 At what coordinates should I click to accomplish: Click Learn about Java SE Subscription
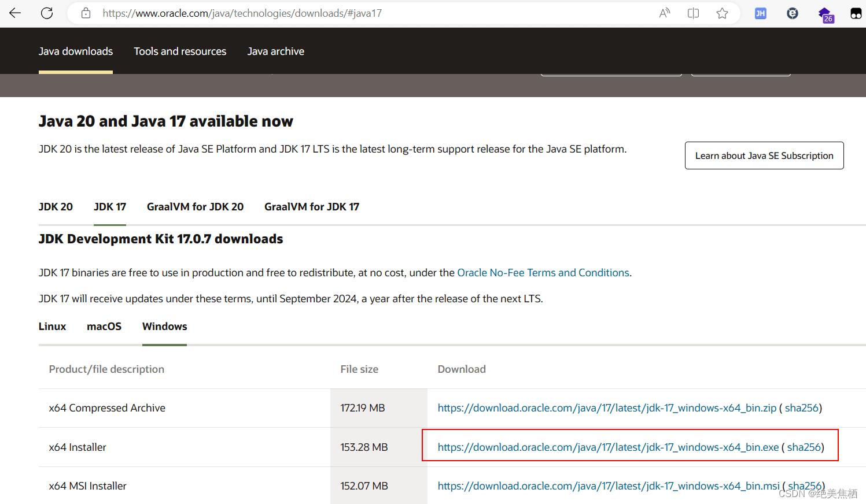[x=764, y=155]
